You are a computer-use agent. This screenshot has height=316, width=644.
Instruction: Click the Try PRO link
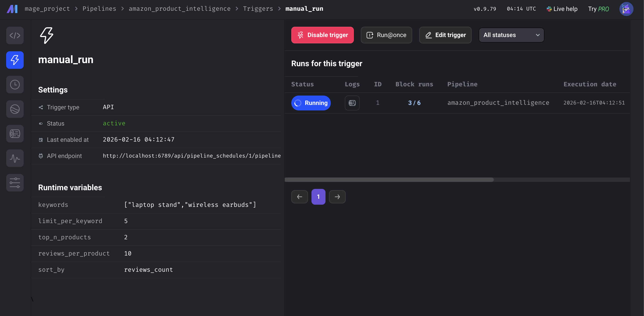599,9
